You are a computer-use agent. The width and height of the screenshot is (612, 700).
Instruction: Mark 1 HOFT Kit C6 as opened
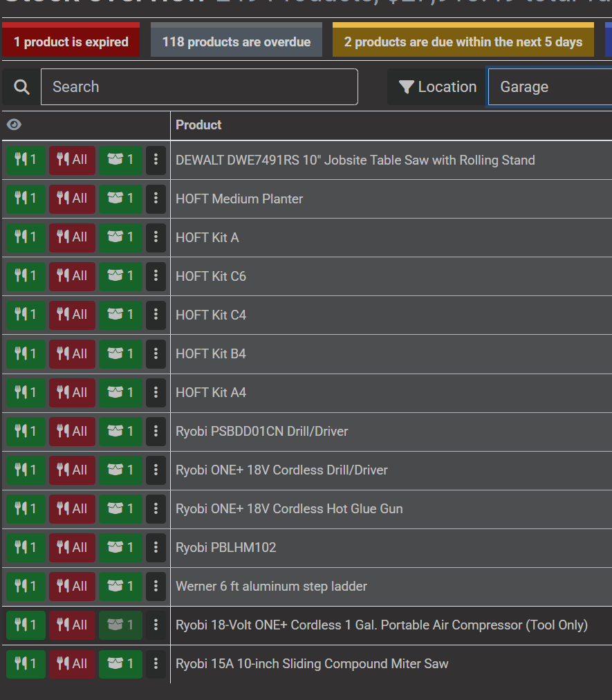pyautogui.click(x=120, y=277)
